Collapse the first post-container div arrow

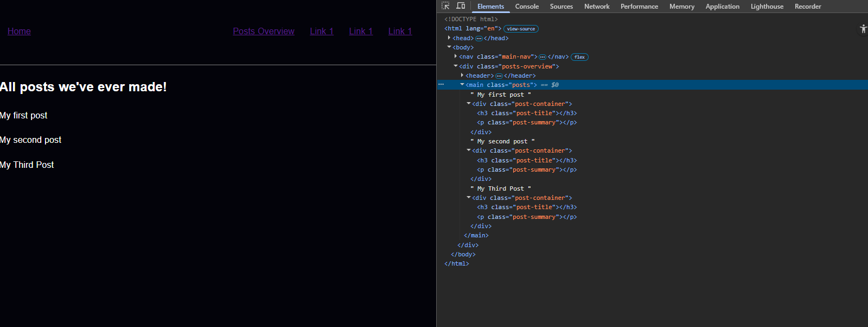pos(469,104)
